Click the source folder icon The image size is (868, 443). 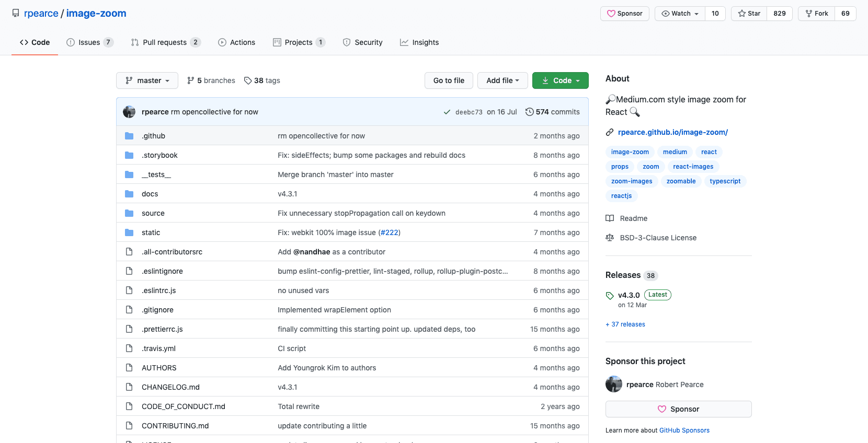[129, 213]
